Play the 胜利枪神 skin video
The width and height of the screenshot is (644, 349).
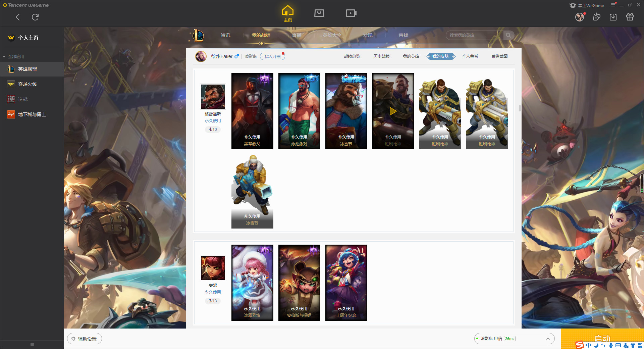(x=393, y=111)
